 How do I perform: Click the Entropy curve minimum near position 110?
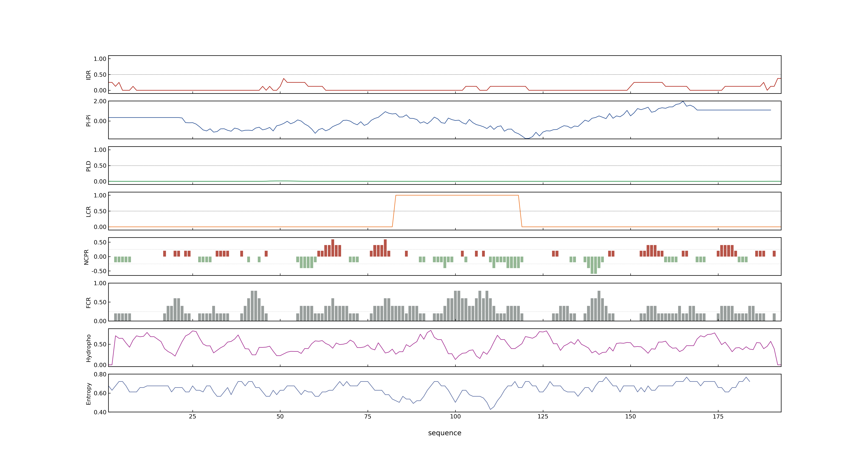(x=490, y=409)
